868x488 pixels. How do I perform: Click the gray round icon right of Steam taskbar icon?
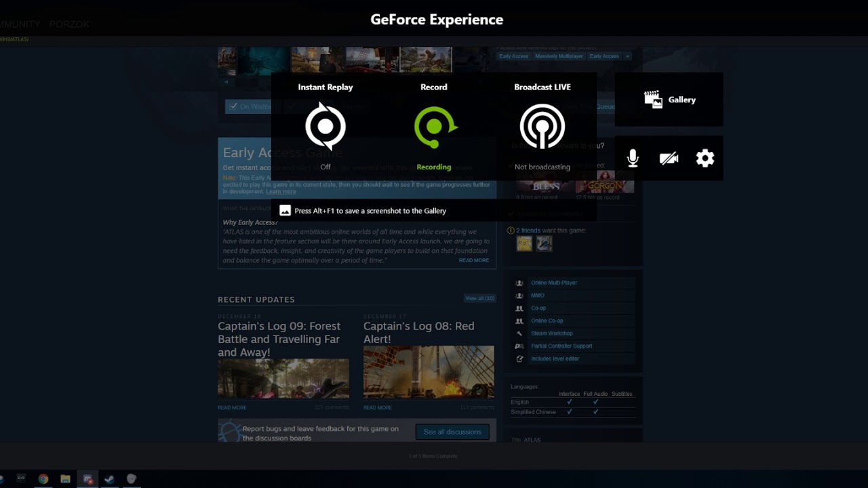click(132, 479)
